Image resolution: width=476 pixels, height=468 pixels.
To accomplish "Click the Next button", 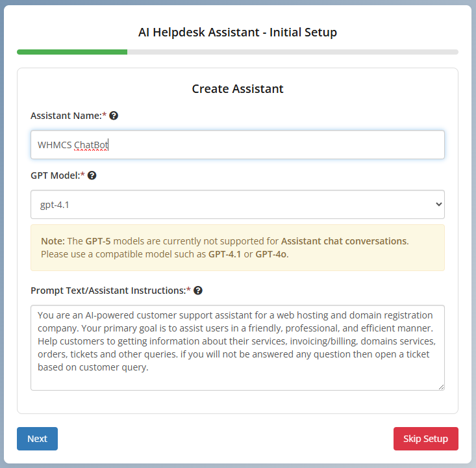I will [x=37, y=439].
